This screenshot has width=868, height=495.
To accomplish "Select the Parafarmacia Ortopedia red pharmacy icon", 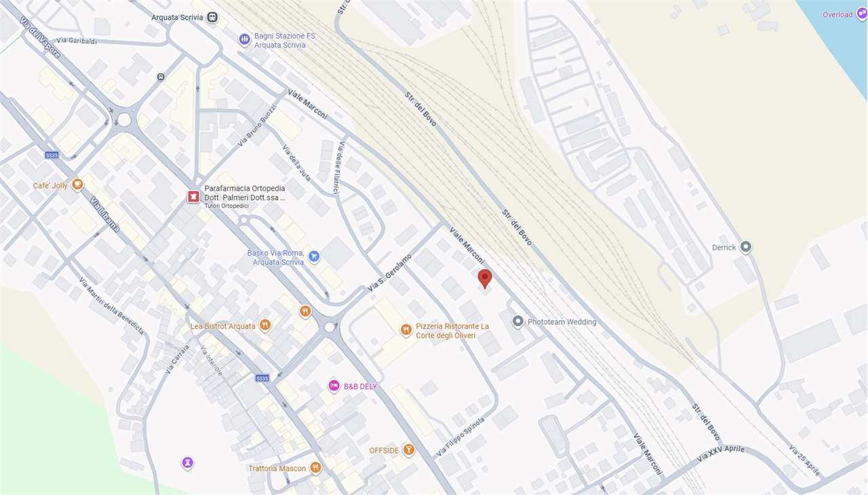I will pyautogui.click(x=194, y=197).
